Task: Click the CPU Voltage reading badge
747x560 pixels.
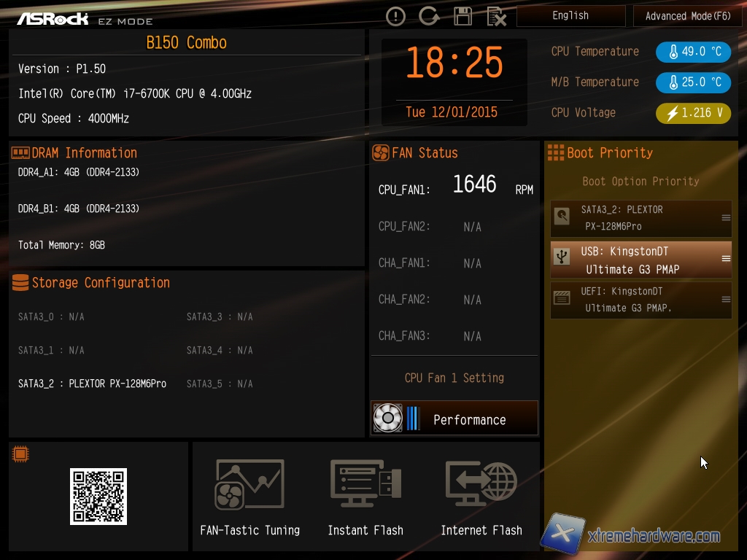Action: pyautogui.click(x=693, y=113)
